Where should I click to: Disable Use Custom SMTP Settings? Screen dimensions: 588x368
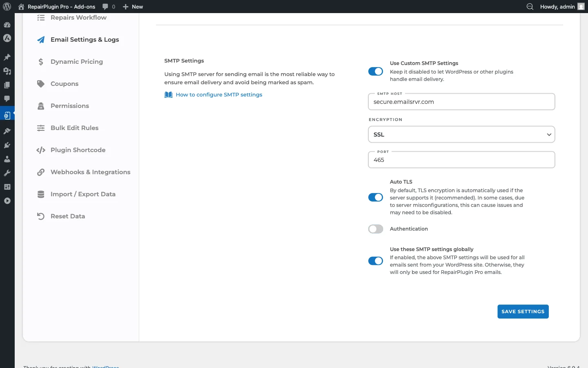point(375,71)
